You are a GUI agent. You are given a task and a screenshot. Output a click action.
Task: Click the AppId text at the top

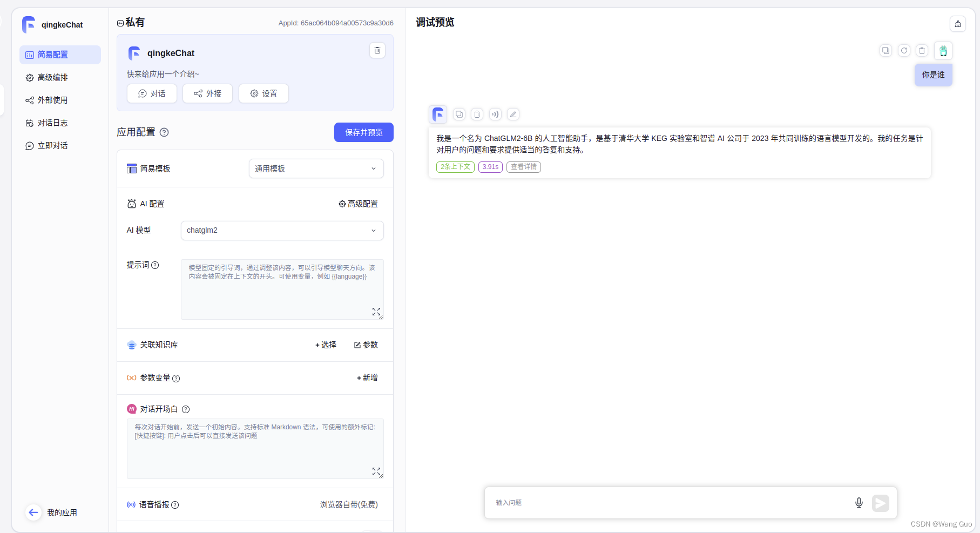click(336, 23)
